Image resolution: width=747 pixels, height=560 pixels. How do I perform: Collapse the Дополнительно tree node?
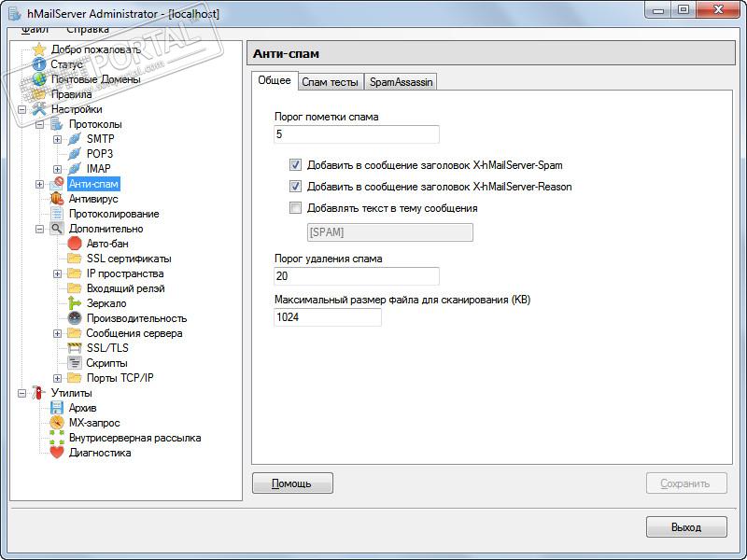coord(39,229)
